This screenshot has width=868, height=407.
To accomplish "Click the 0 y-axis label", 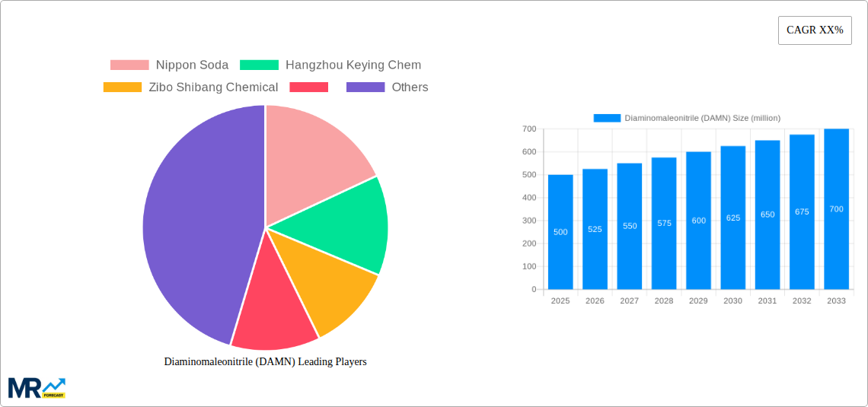I will coord(534,289).
